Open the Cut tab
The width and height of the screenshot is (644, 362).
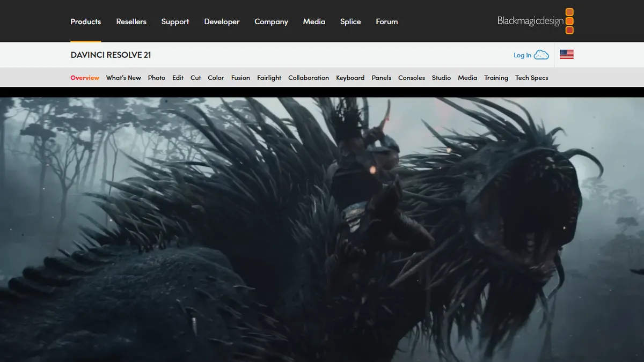pos(196,78)
